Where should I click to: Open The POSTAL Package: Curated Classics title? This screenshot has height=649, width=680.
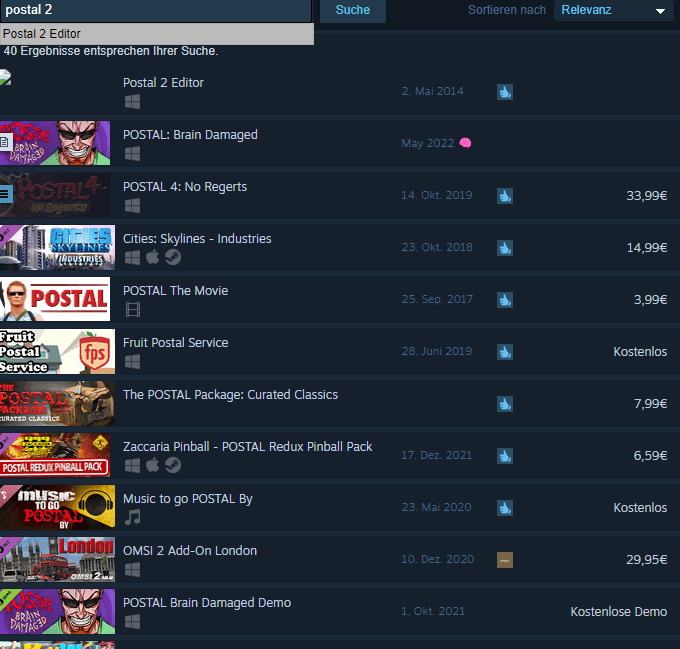coord(230,395)
